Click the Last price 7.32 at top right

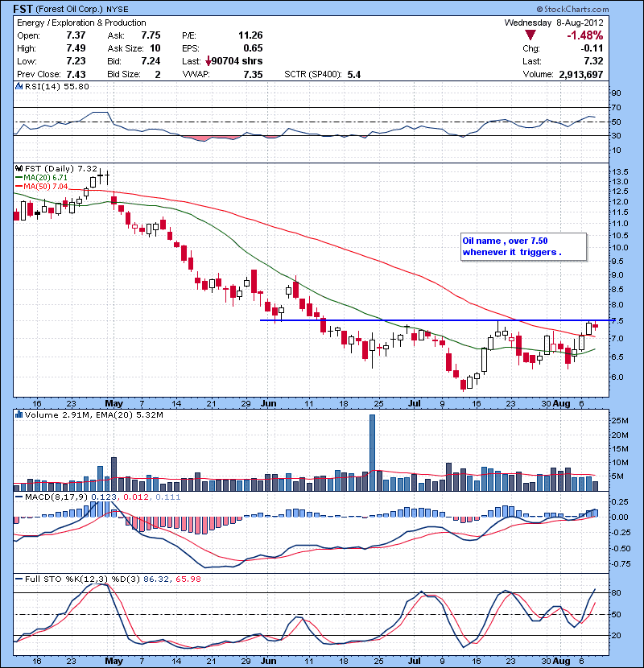(594, 61)
